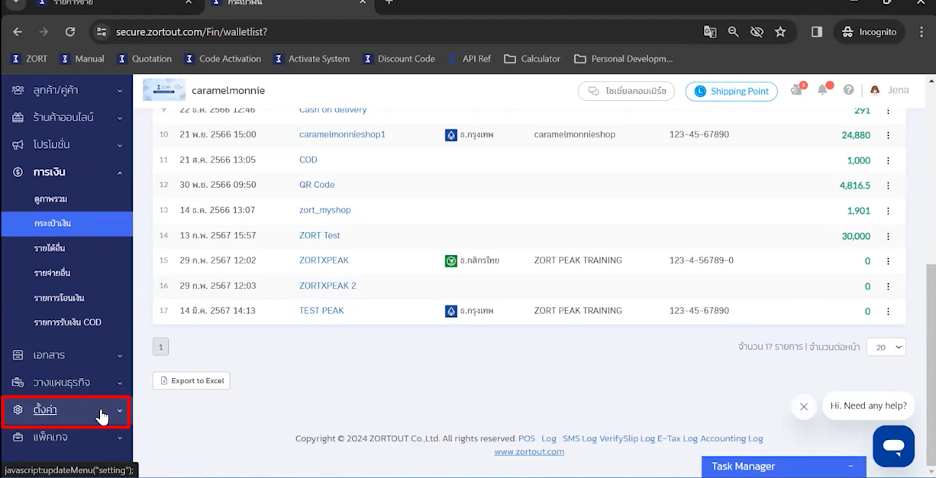The height and width of the screenshot is (478, 936).
Task: Click the browser side panel icon
Action: 817,32
